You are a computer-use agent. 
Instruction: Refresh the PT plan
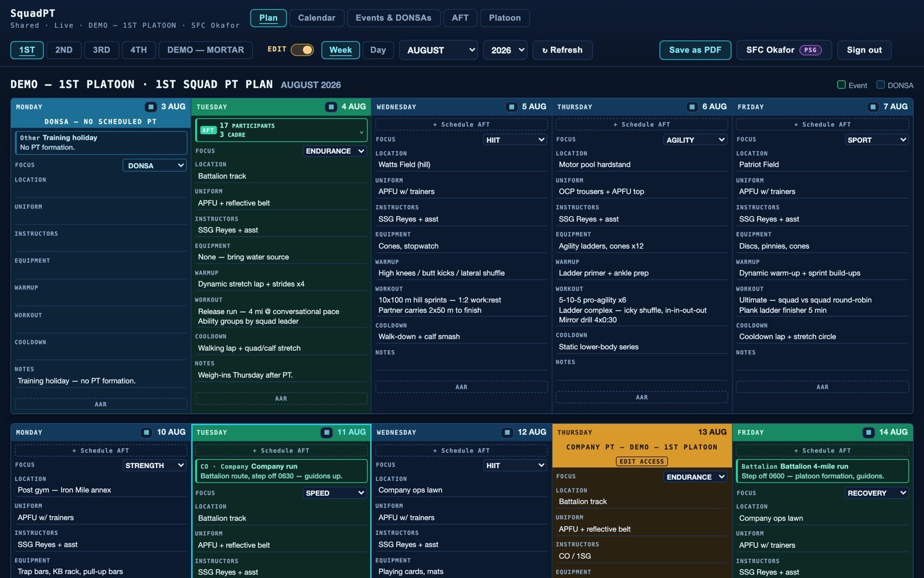pyautogui.click(x=562, y=50)
